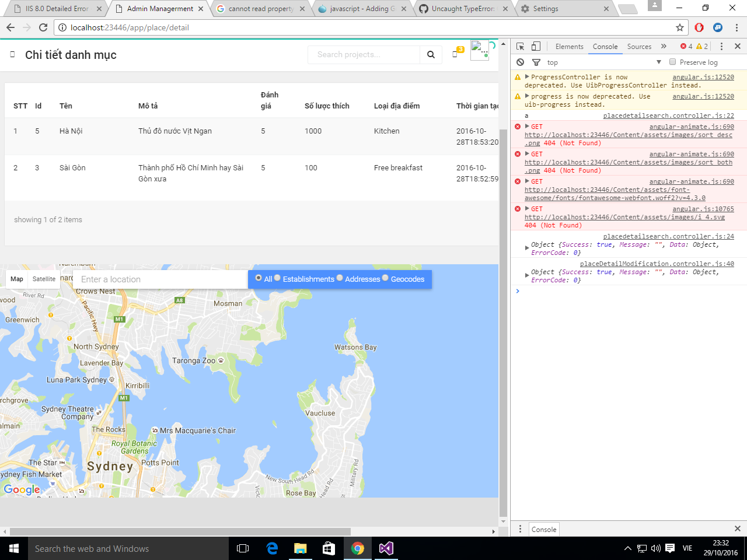The width and height of the screenshot is (747, 560).
Task: Click the page reload button
Action: tap(43, 27)
